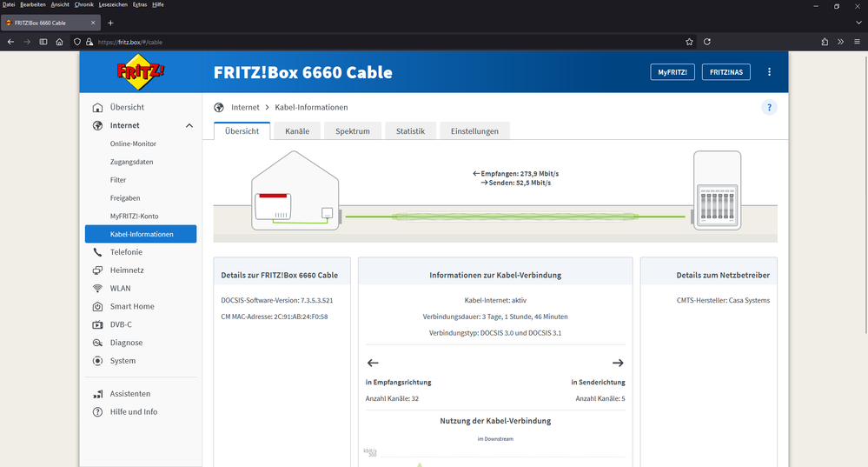Viewport: 868px width, 467px height.
Task: Click the provider server rack illustration
Action: point(717,190)
